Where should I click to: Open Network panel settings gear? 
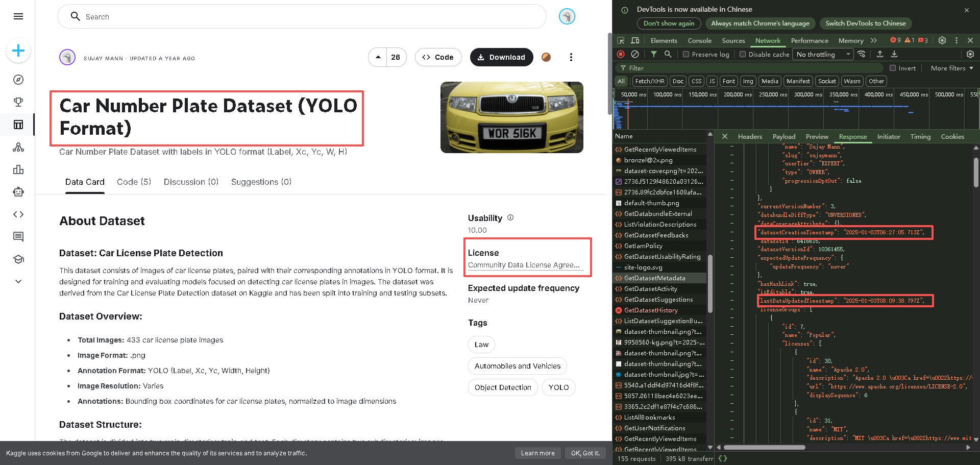pos(970,54)
